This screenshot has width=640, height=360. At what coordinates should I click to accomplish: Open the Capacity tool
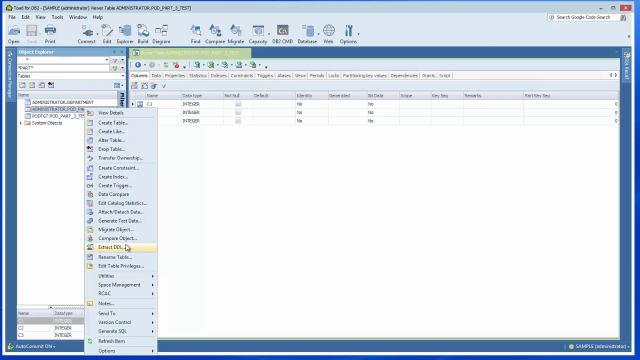point(258,34)
